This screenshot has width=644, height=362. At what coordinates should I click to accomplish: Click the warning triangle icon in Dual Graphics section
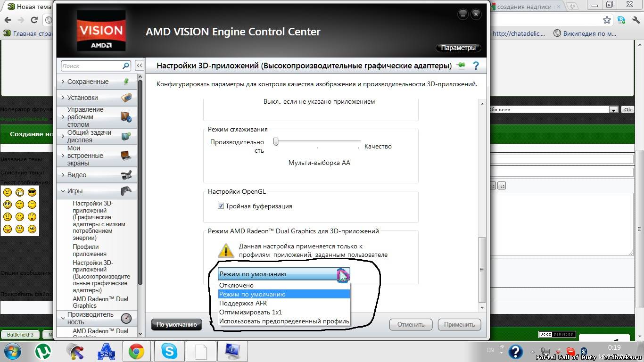[226, 250]
